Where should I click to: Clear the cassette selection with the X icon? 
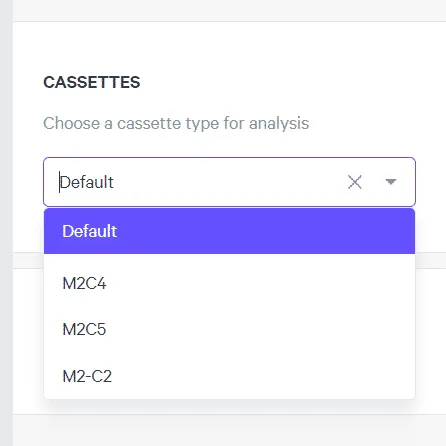[x=355, y=182]
